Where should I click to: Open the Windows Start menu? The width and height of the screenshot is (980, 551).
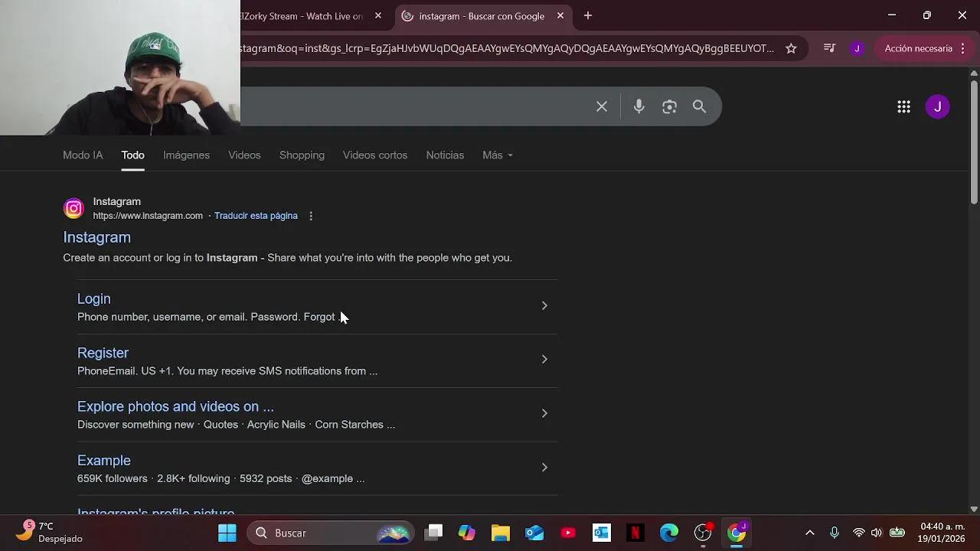click(227, 533)
